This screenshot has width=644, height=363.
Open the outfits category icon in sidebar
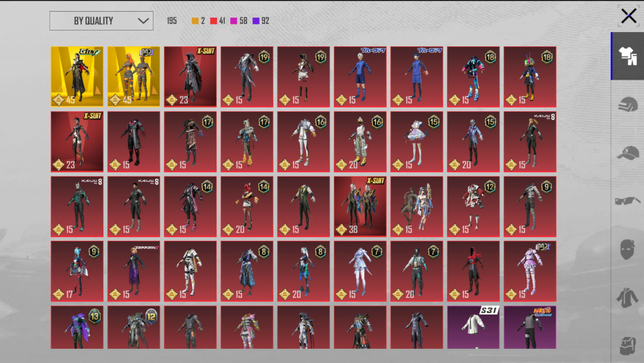(628, 56)
